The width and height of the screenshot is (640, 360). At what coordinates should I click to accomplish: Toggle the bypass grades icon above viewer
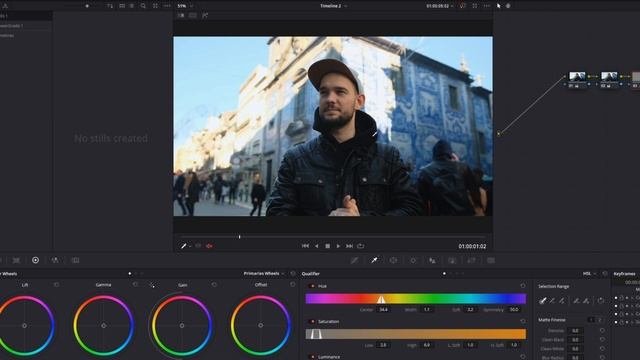[462, 6]
